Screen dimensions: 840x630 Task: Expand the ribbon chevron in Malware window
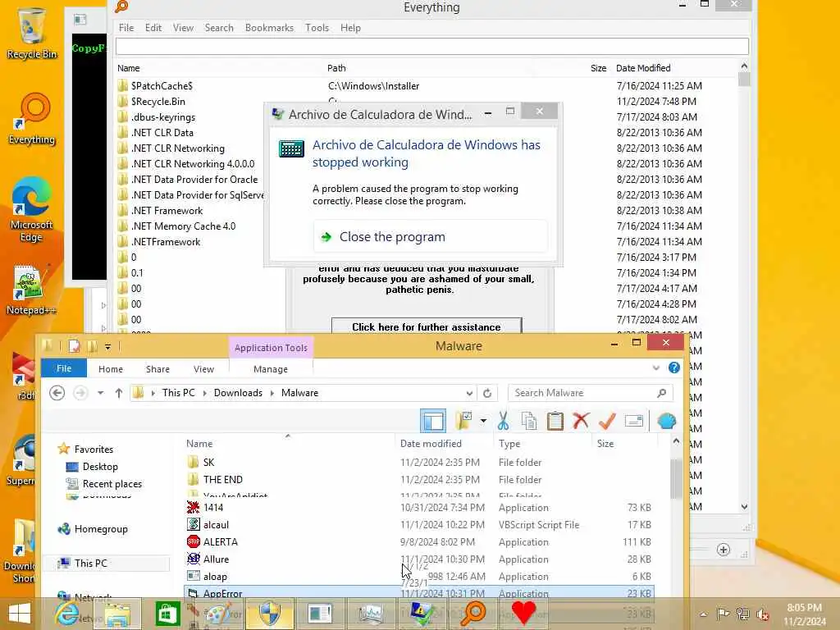(655, 368)
